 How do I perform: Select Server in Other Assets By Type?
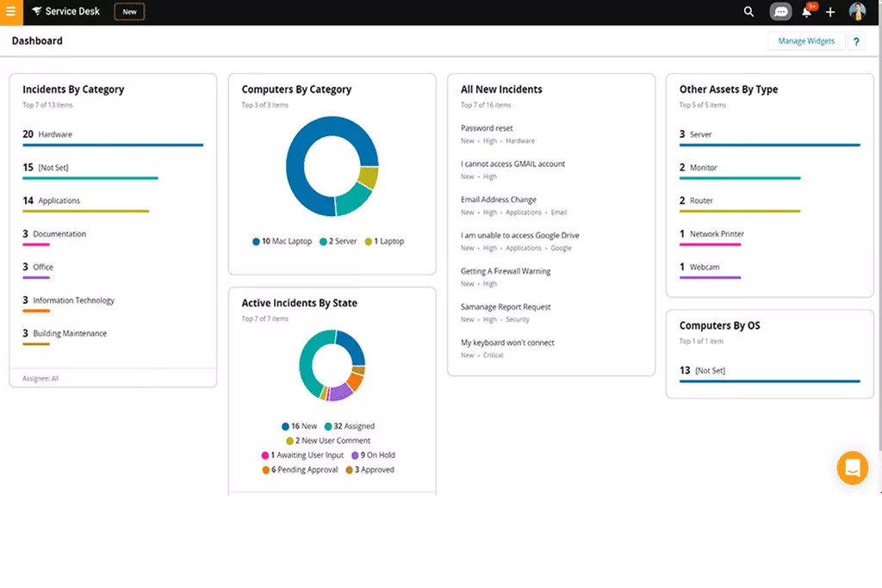pyautogui.click(x=700, y=134)
